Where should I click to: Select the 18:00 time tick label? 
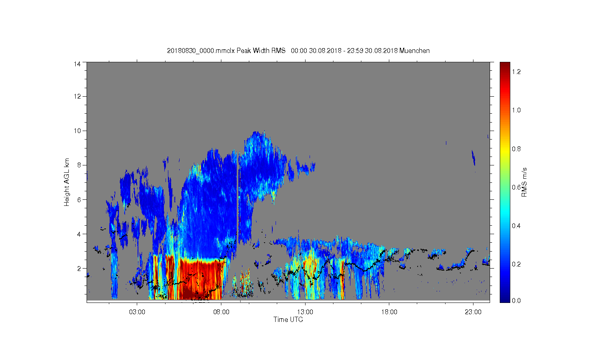tap(389, 312)
